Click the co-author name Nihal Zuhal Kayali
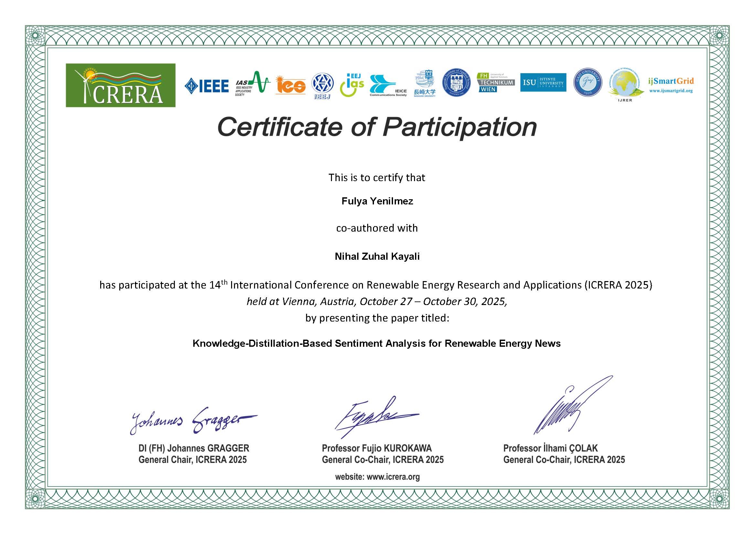Screen dimensions: 756x535 tap(377, 256)
